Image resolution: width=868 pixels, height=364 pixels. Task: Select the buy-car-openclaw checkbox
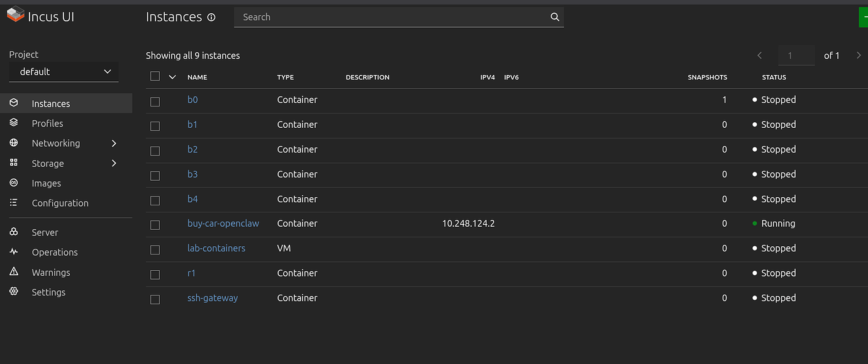[x=155, y=225]
